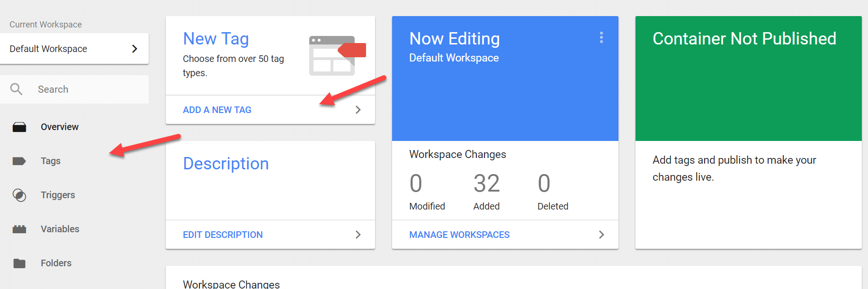Image resolution: width=868 pixels, height=289 pixels.
Task: Click chevron beside Edit Description
Action: point(358,235)
